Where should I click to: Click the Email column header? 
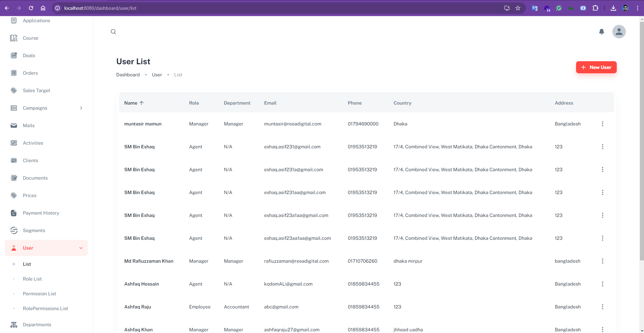[x=270, y=103]
